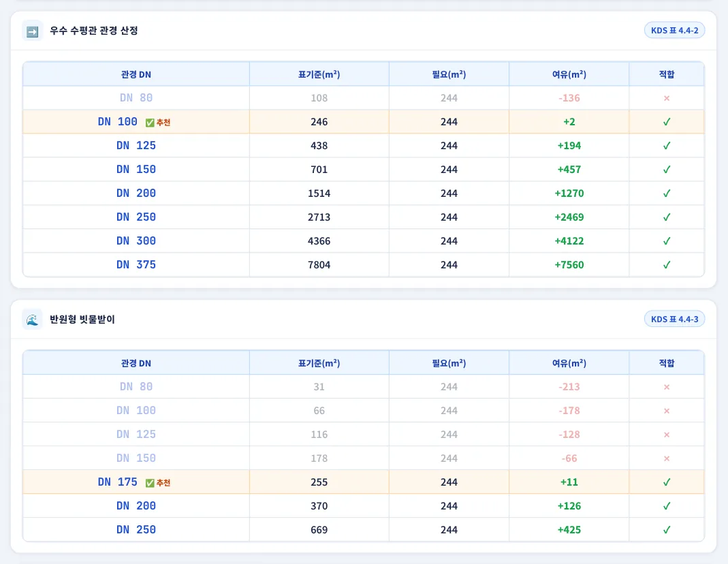Click the fail X mark in gutter DN 150 row
The height and width of the screenshot is (564, 728).
pyautogui.click(x=667, y=458)
